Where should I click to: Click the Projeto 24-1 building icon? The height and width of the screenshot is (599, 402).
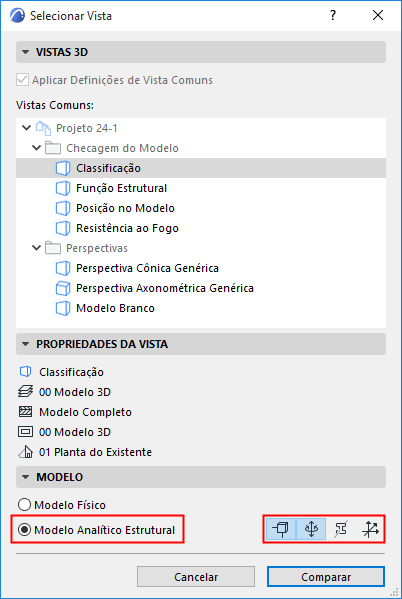pyautogui.click(x=43, y=128)
